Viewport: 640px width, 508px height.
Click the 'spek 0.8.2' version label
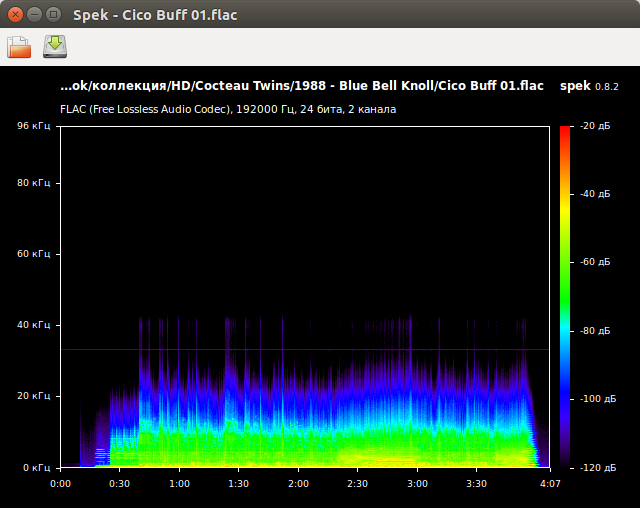(x=590, y=86)
